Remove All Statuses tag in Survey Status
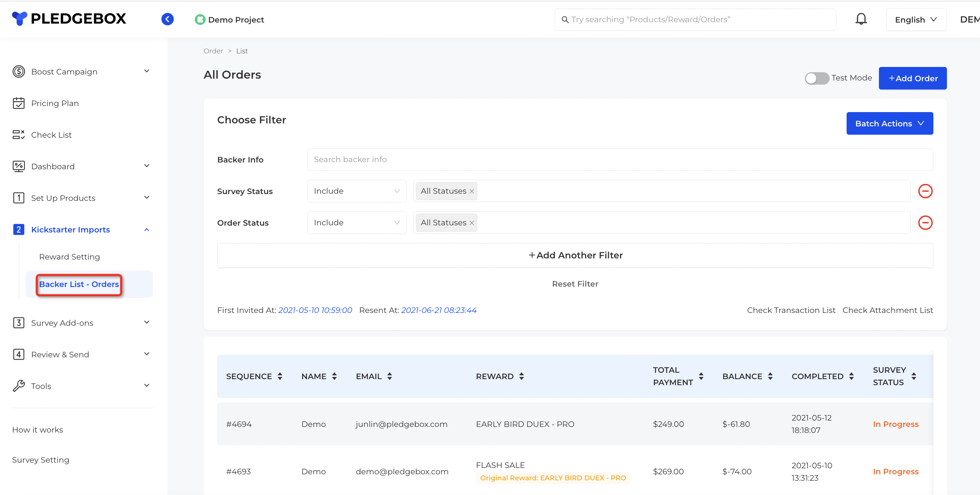 [x=471, y=191]
